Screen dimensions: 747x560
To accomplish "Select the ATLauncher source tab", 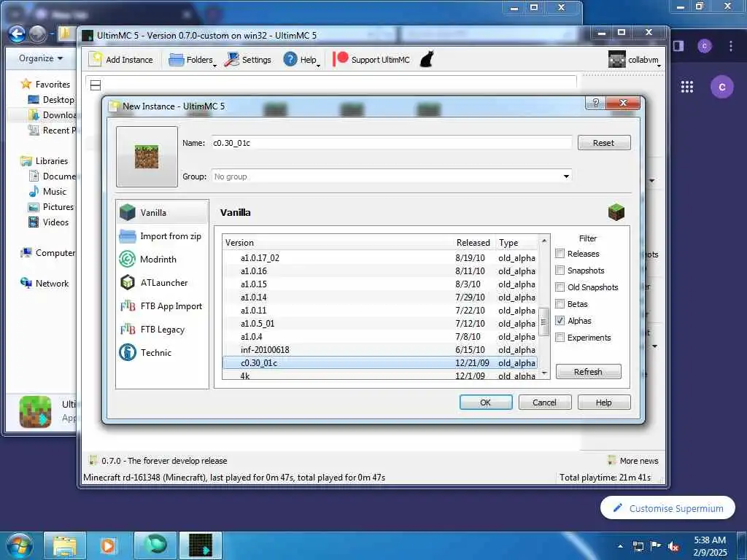I will [x=162, y=282].
